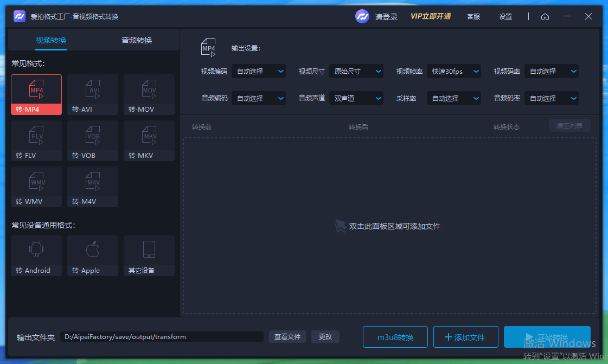Choose the 转-FLV format icon

[x=36, y=140]
